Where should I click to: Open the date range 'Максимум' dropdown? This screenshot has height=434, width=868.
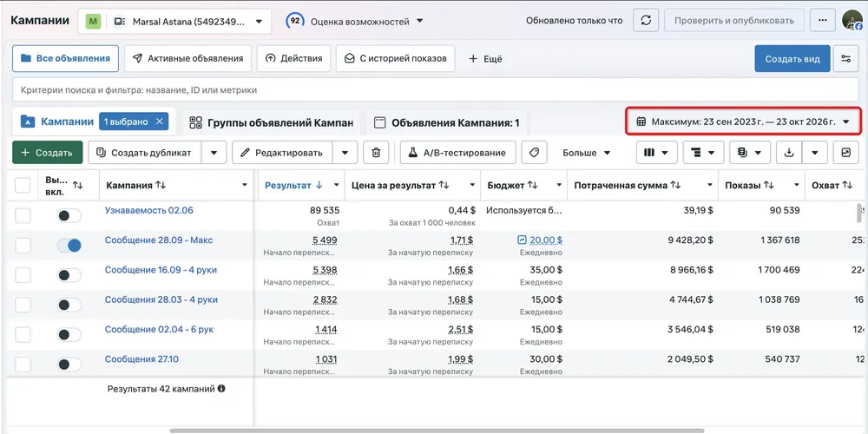743,122
